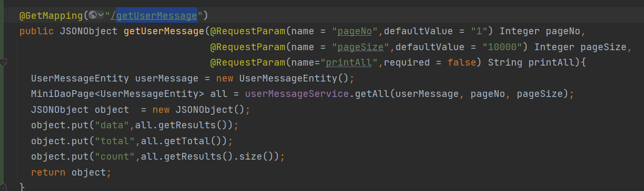Viewport: 644px width, 191px height.
Task: Click the underlined "pageSize" string
Action: [360, 47]
